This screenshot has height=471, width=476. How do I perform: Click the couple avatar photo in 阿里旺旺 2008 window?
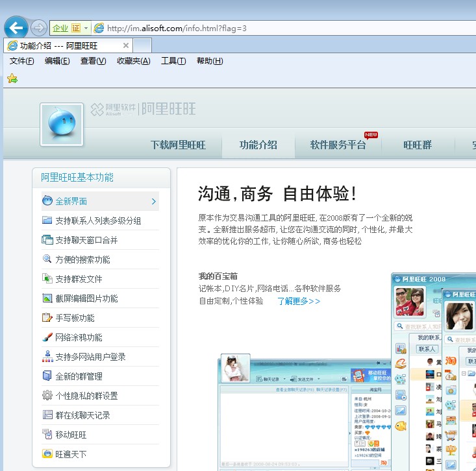tap(410, 302)
